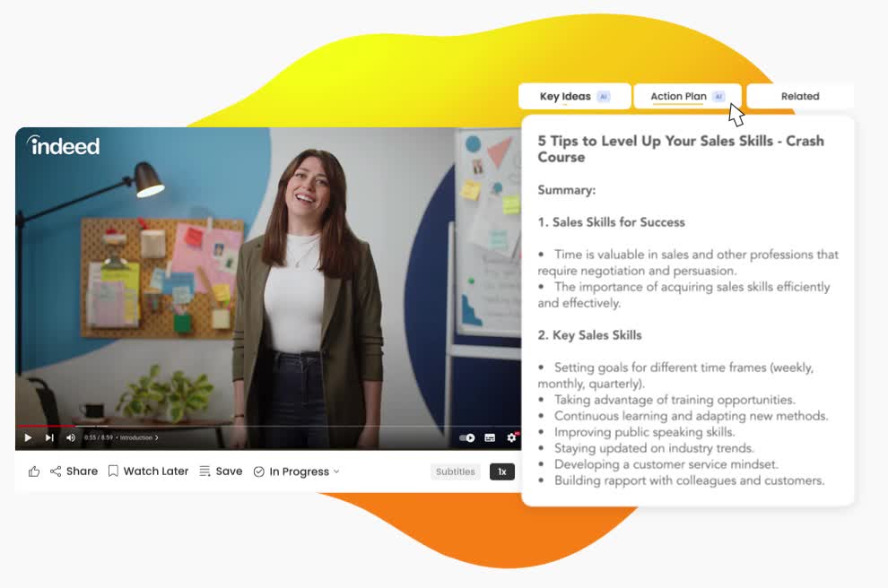
Task: Click the Share icon
Action: pos(56,471)
